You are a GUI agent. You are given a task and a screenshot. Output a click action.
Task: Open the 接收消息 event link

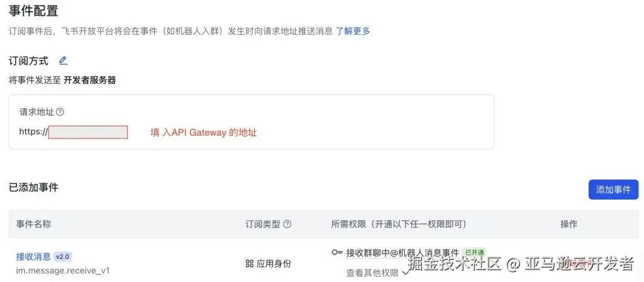tap(33, 257)
